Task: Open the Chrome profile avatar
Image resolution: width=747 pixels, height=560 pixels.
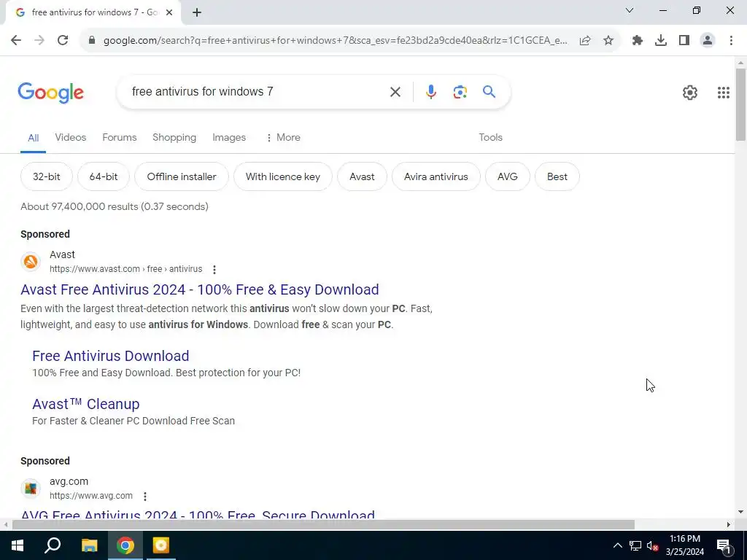Action: pos(708,41)
